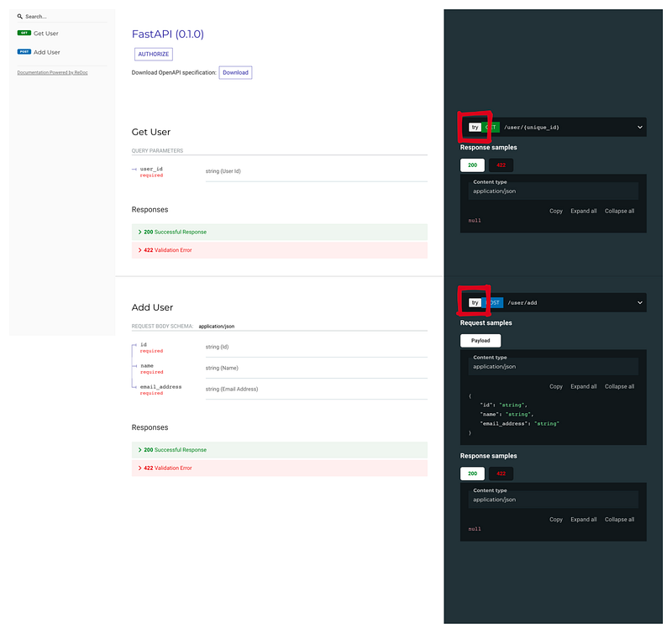The height and width of the screenshot is (633, 672).
Task: Copy the Add User response sample
Action: 556,520
